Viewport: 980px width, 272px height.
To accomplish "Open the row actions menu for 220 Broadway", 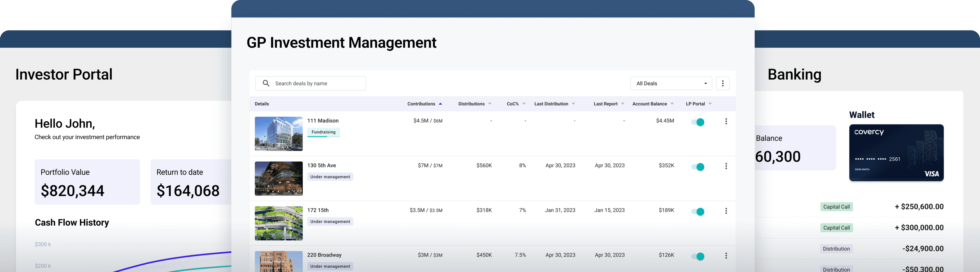I will click(726, 255).
